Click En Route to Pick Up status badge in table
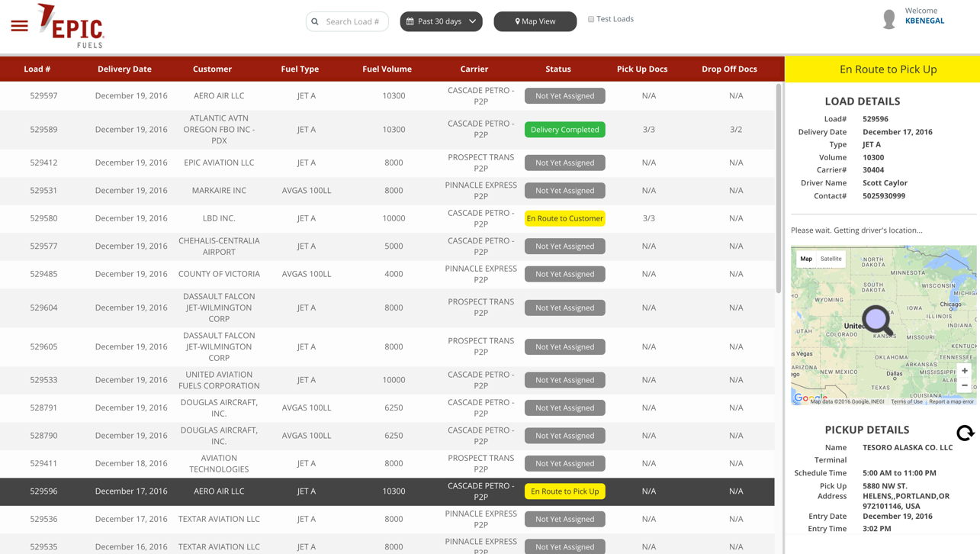This screenshot has height=554, width=980. pyautogui.click(x=565, y=491)
